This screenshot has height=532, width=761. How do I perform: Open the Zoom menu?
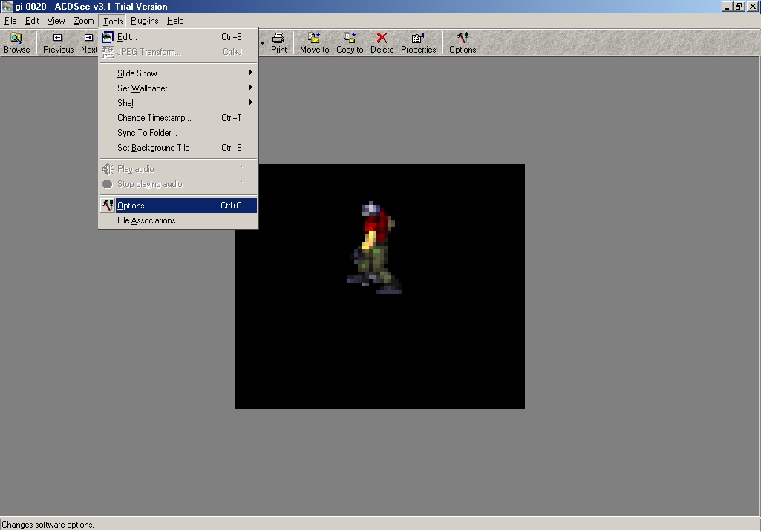83,21
